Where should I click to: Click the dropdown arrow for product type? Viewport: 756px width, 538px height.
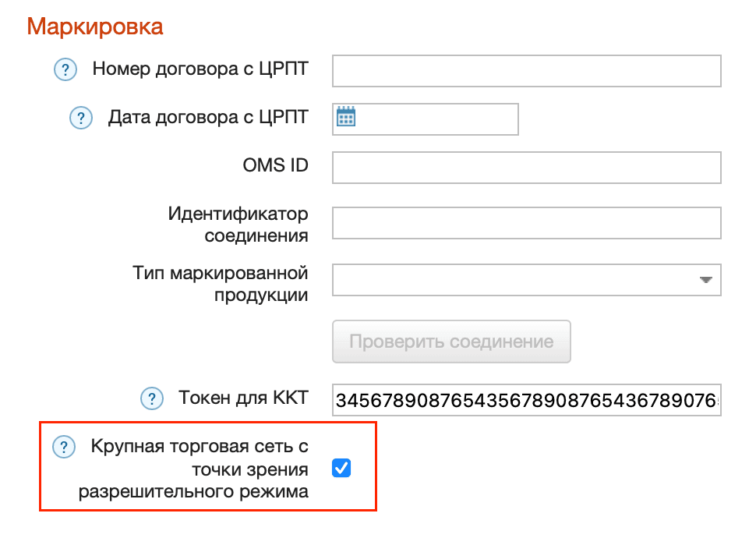(708, 280)
